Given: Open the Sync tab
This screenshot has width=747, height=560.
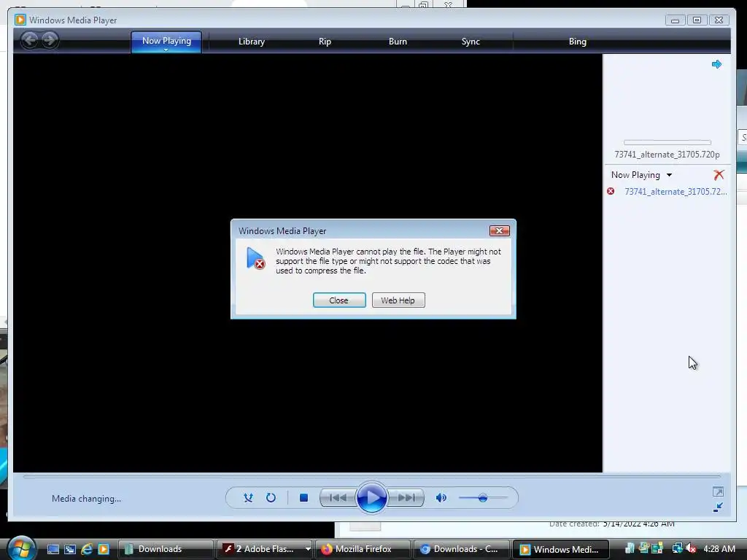Looking at the screenshot, I should pos(471,42).
